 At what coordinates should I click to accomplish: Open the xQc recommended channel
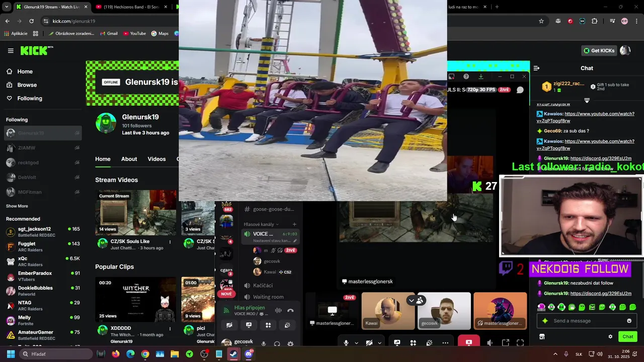[43, 261]
